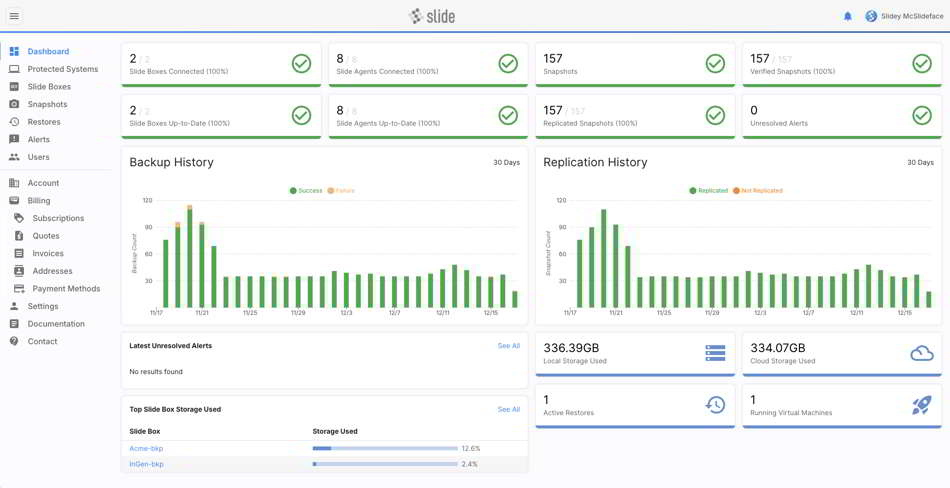The width and height of the screenshot is (950, 488).
Task: Open Protected Systems in the sidebar
Action: coord(62,69)
